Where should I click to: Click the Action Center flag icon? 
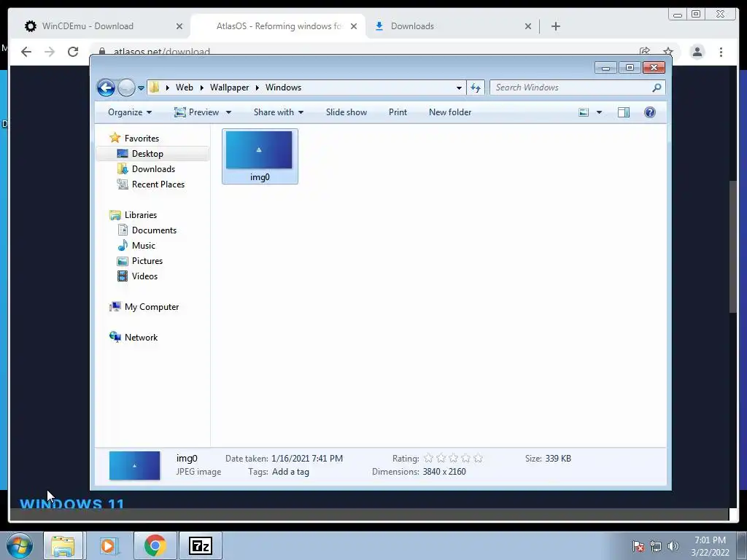(638, 546)
